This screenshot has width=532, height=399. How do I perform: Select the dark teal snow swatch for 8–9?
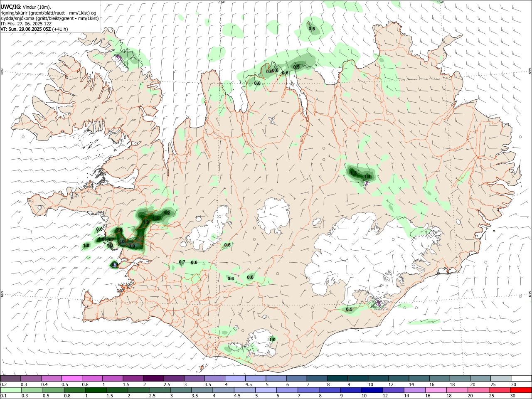click(337, 378)
